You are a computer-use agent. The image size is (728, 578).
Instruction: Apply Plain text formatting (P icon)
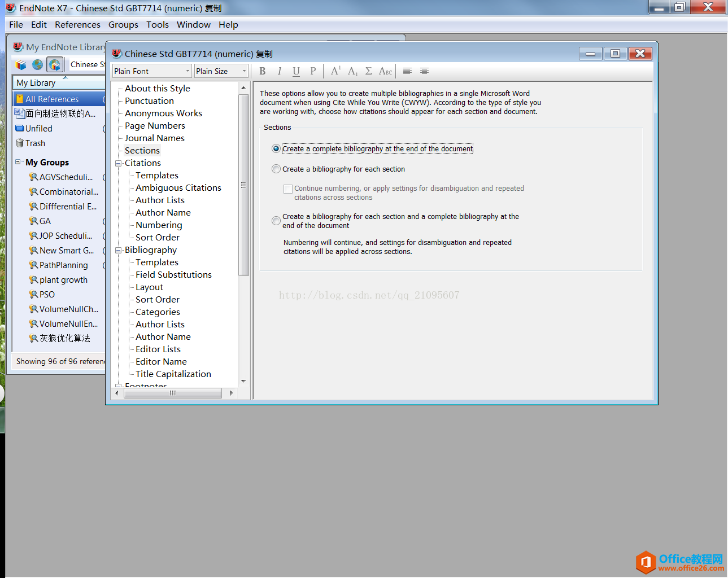pyautogui.click(x=313, y=71)
